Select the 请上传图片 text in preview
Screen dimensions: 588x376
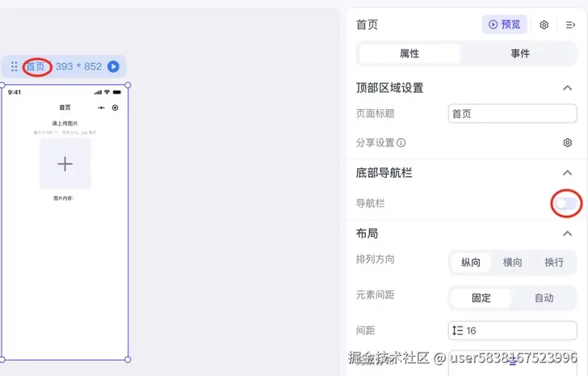pos(65,124)
